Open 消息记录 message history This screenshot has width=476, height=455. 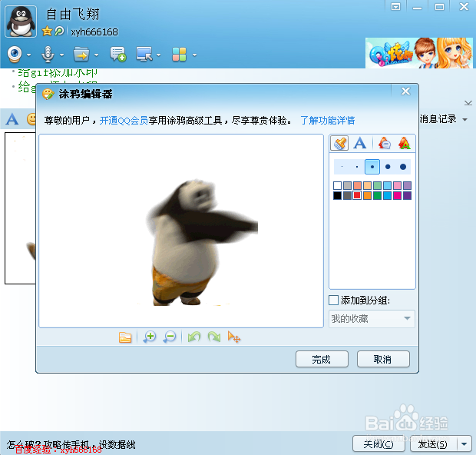(x=438, y=119)
